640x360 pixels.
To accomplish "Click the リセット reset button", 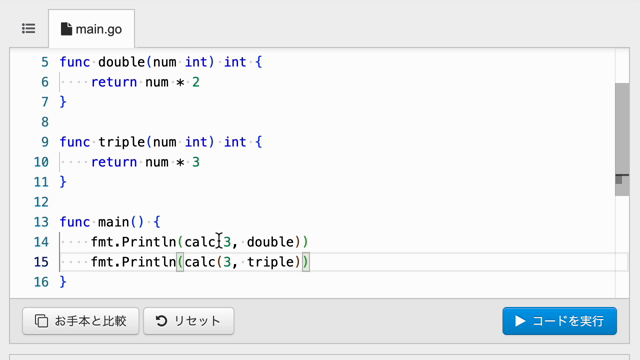I will [189, 321].
